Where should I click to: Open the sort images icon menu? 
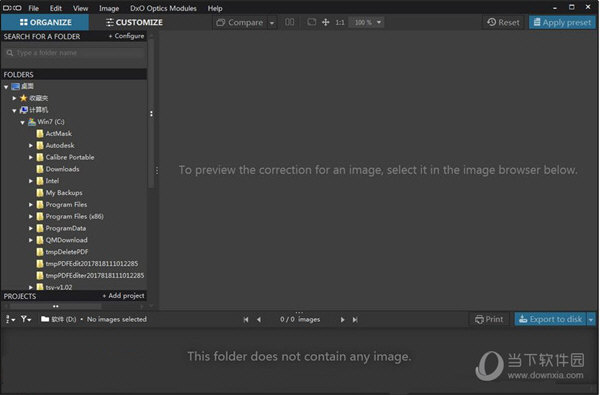pos(10,319)
